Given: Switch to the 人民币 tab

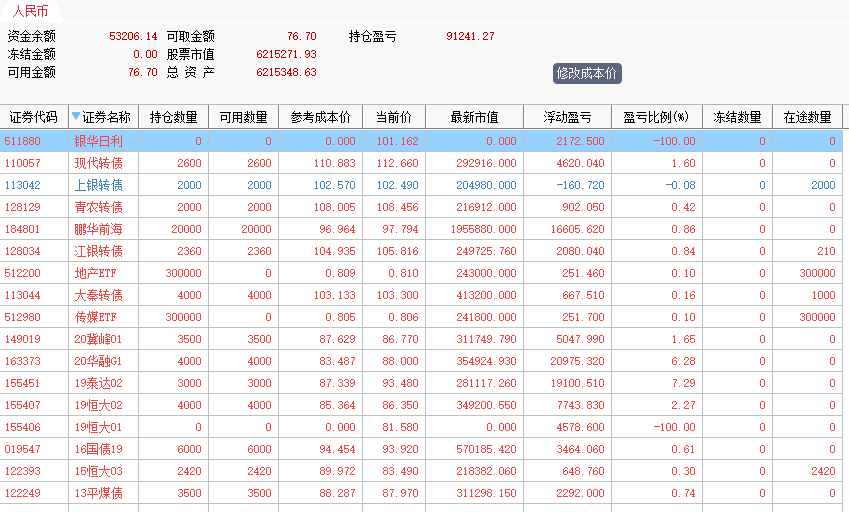Looking at the screenshot, I should [x=30, y=12].
